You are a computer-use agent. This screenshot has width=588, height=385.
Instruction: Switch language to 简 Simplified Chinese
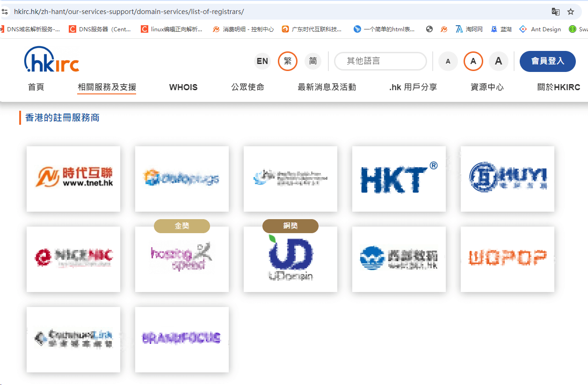click(313, 61)
